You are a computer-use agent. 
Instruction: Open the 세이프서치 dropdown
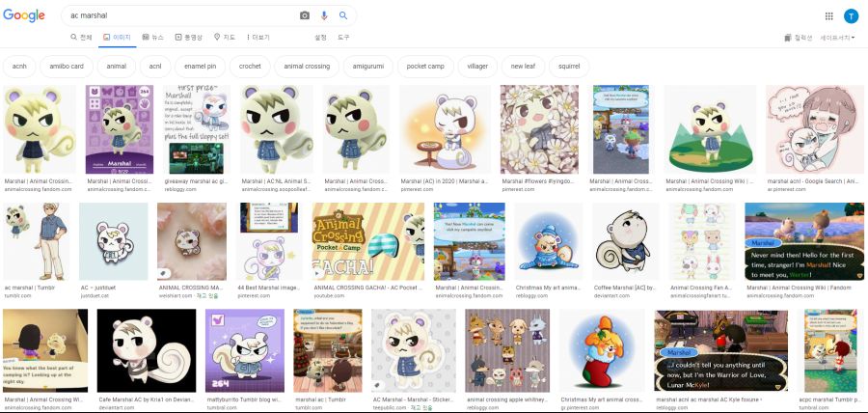point(837,38)
